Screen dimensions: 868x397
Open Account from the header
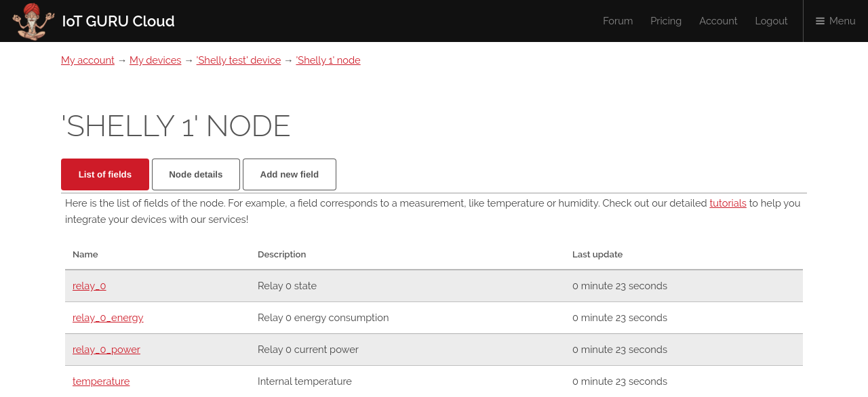tap(717, 21)
